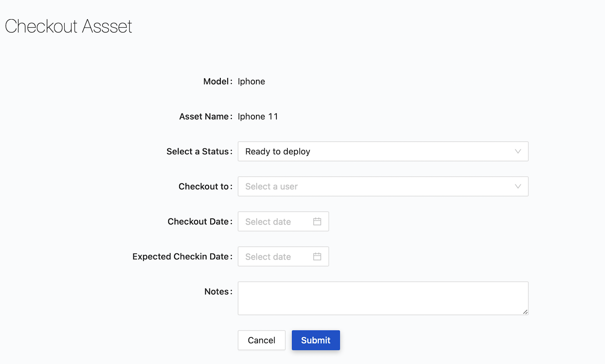Click the Model label
Image resolution: width=605 pixels, height=364 pixels.
tap(218, 82)
